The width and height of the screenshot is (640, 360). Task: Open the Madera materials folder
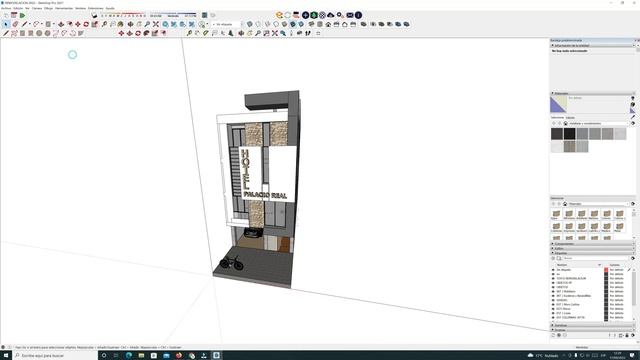607,227
